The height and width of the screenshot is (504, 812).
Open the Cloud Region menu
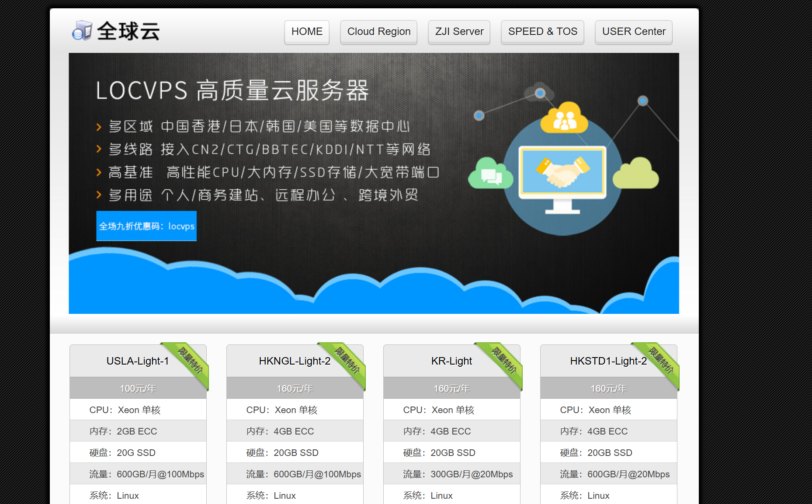click(x=378, y=32)
